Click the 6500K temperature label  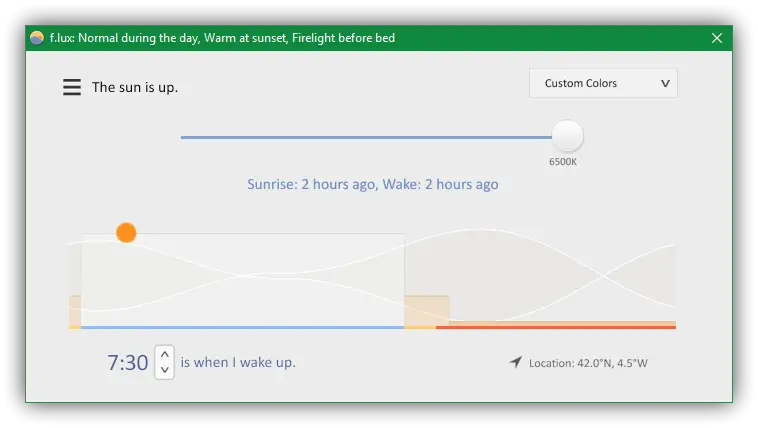pos(563,161)
